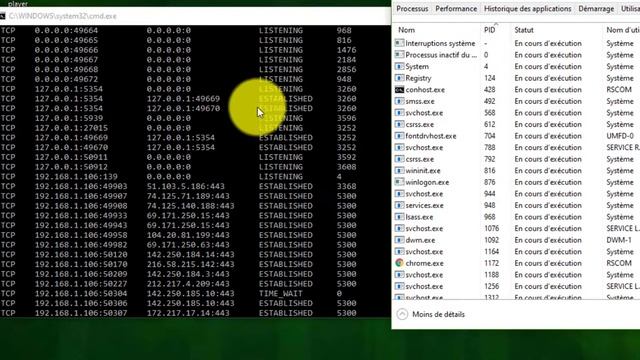The image size is (640, 360).
Task: Click local address 192.168.1.106:50304 in cmd
Action: click(81, 293)
